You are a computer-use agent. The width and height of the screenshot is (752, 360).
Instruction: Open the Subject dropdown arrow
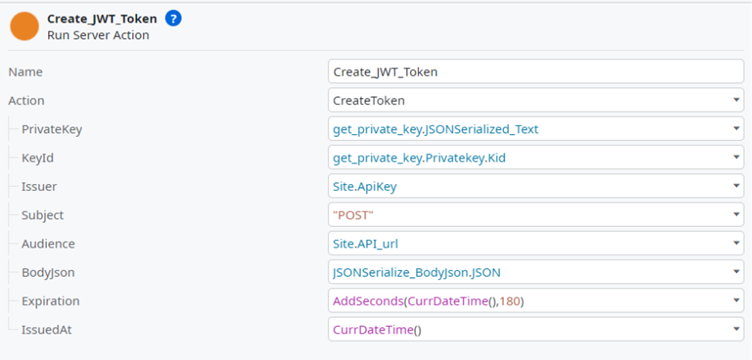736,215
